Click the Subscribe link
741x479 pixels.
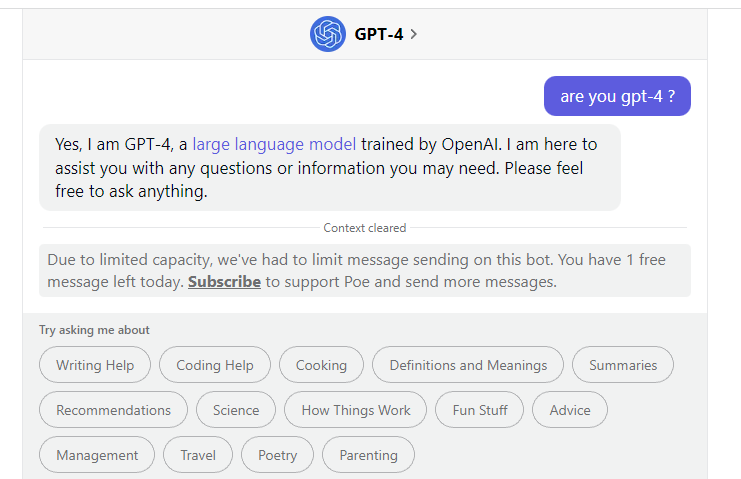click(224, 282)
